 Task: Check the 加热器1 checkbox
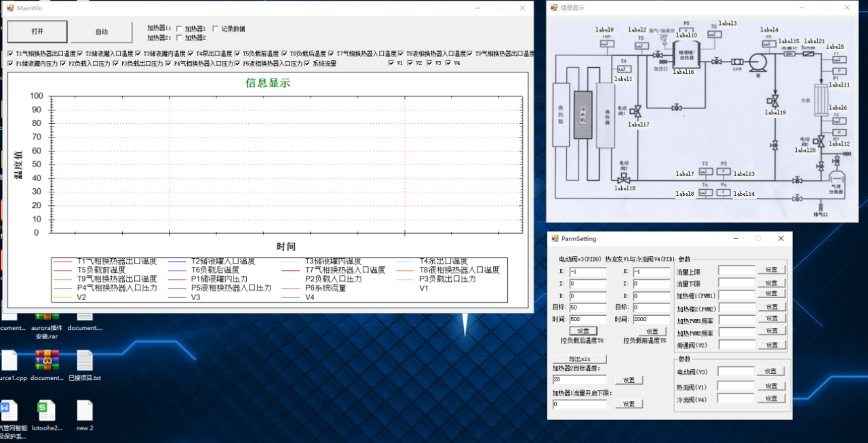(x=179, y=29)
